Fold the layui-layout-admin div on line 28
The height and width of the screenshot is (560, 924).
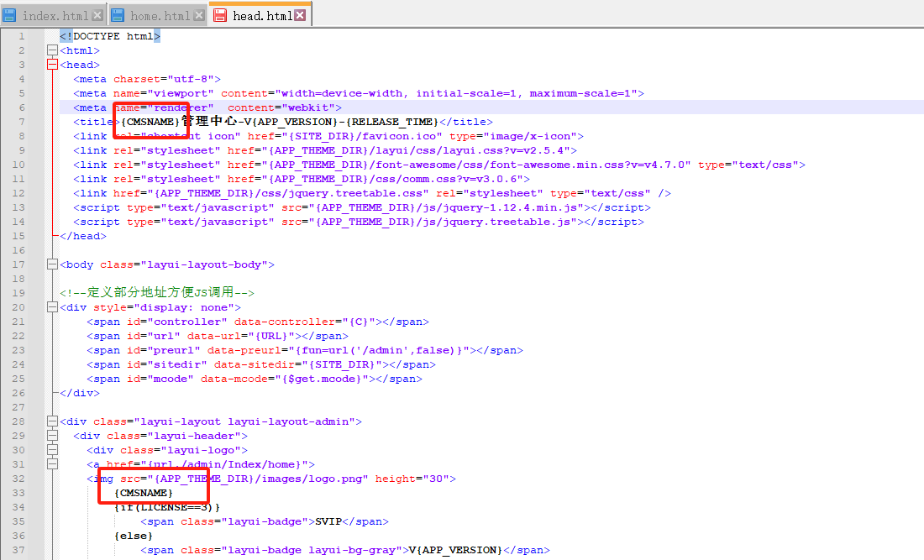(52, 421)
